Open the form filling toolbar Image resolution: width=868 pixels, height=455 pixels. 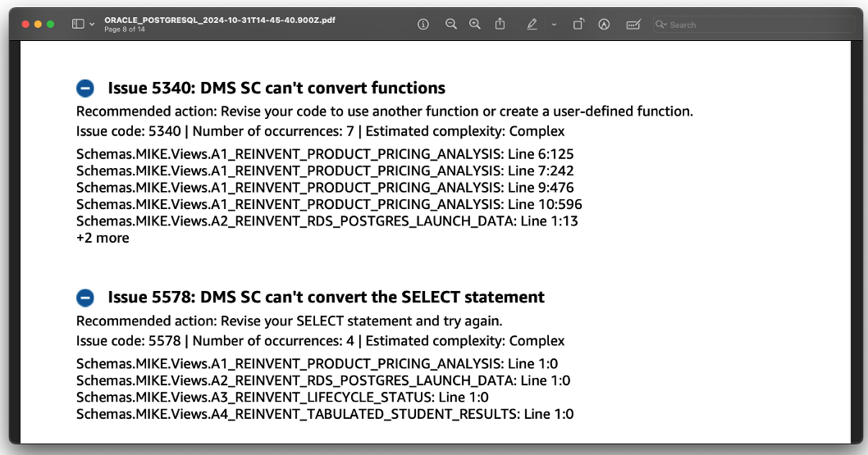click(x=633, y=25)
